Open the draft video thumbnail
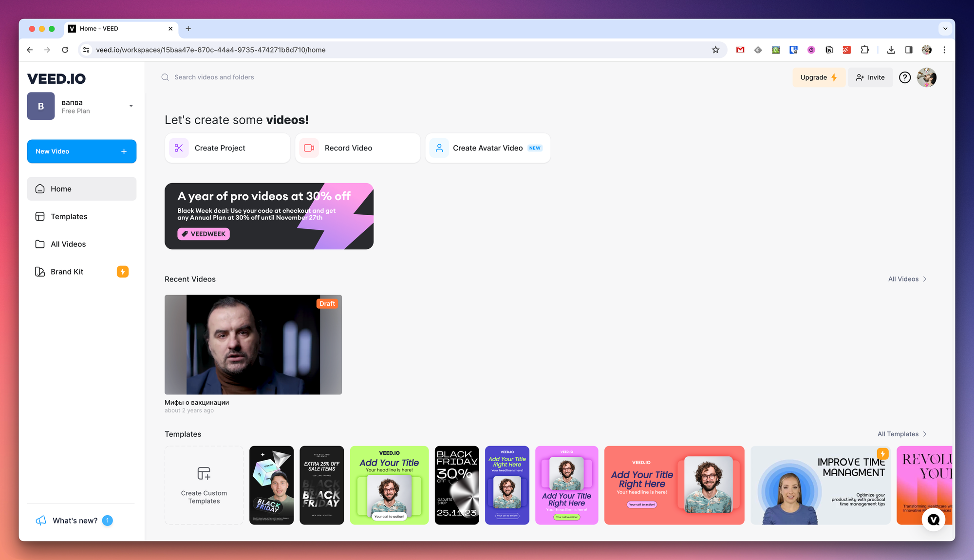 [253, 345]
